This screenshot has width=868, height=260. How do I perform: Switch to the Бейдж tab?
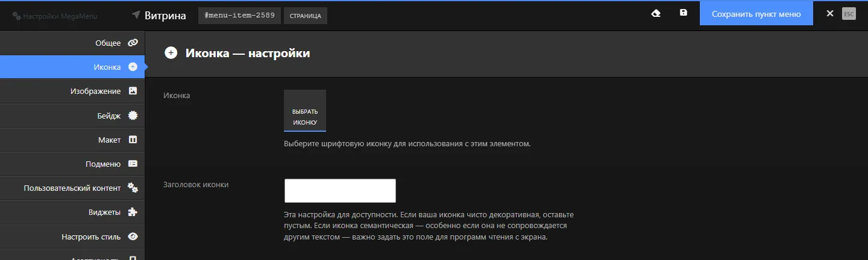(x=72, y=116)
